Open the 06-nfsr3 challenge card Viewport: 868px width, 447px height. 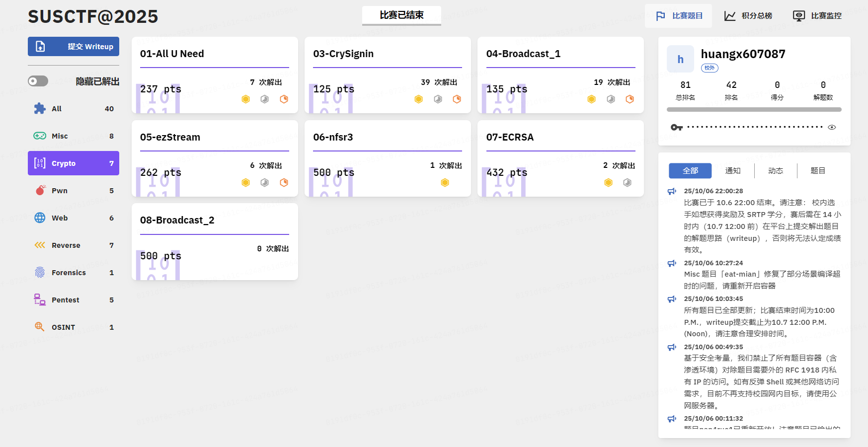click(x=387, y=158)
